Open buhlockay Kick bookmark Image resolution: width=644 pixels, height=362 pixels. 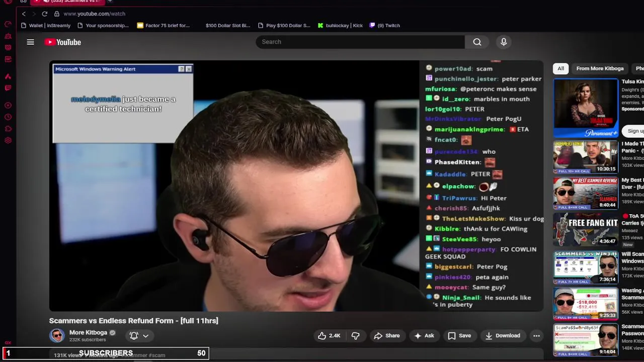pyautogui.click(x=341, y=26)
